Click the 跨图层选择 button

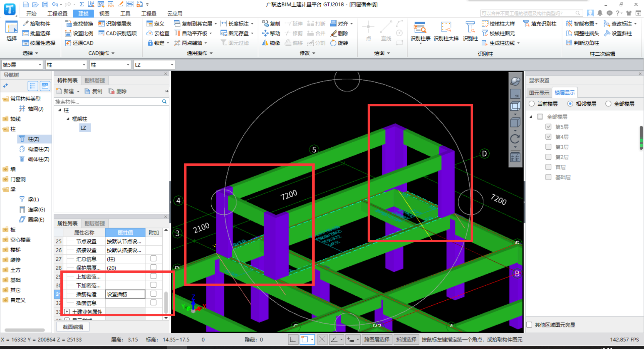click(377, 340)
